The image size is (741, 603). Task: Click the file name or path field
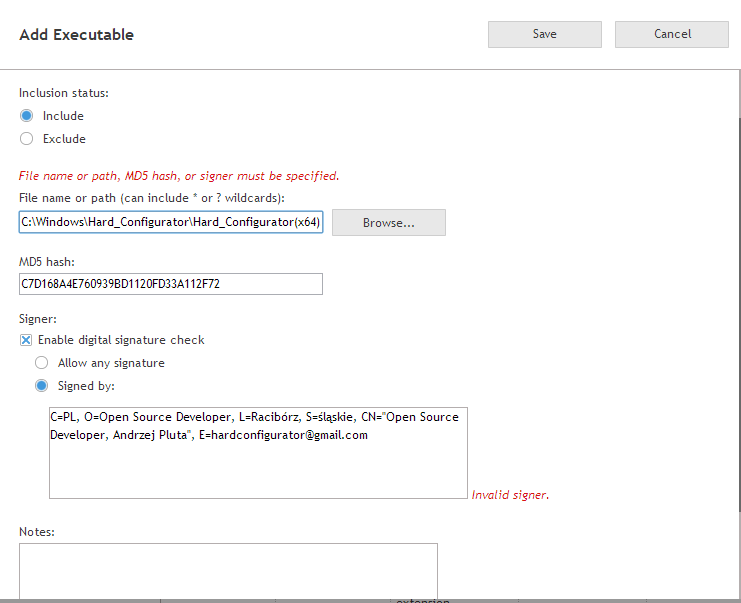171,222
